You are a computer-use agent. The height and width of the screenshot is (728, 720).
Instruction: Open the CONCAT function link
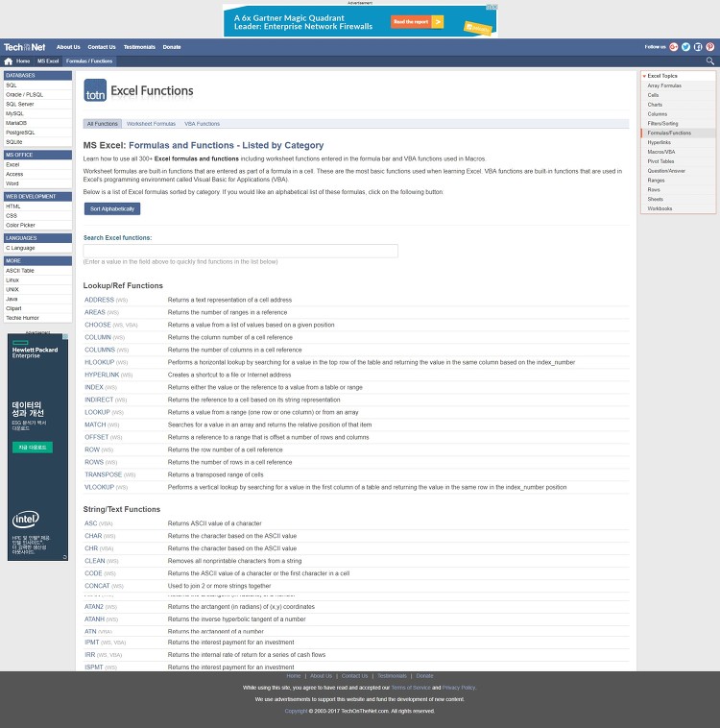(x=97, y=586)
